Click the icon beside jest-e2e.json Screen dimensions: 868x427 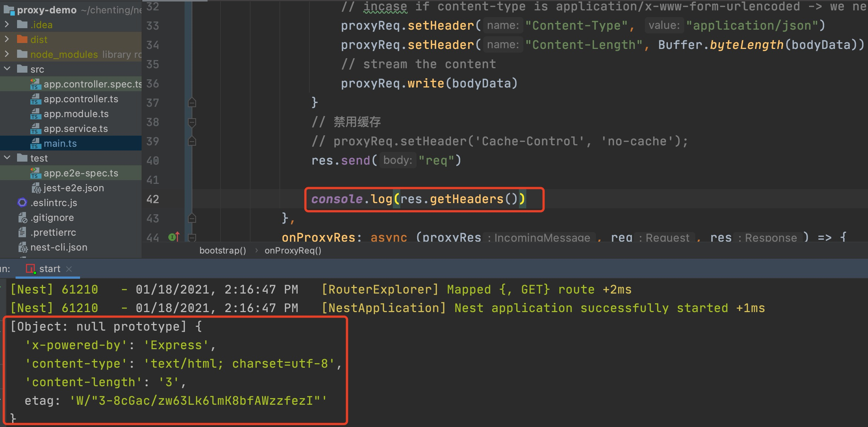(x=36, y=188)
